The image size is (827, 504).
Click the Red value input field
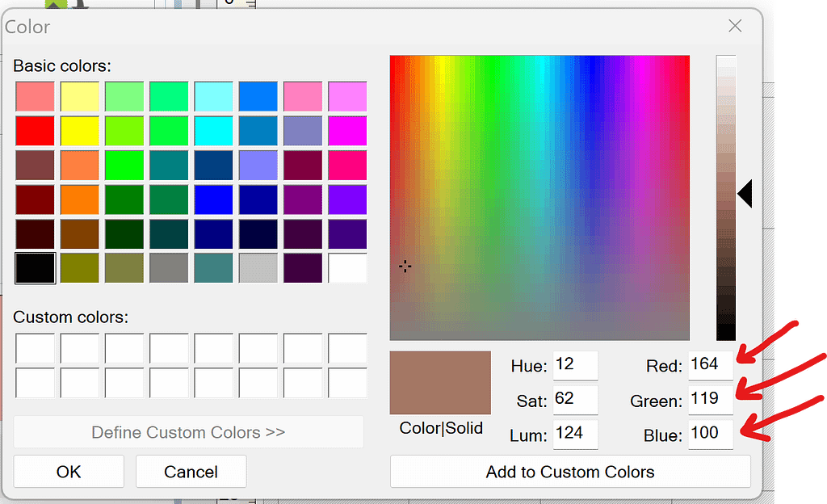[710, 365]
